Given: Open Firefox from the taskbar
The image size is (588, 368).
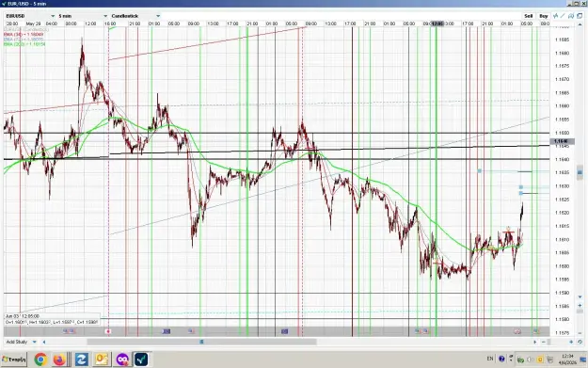Looking at the screenshot, I should pyautogui.click(x=59, y=360).
